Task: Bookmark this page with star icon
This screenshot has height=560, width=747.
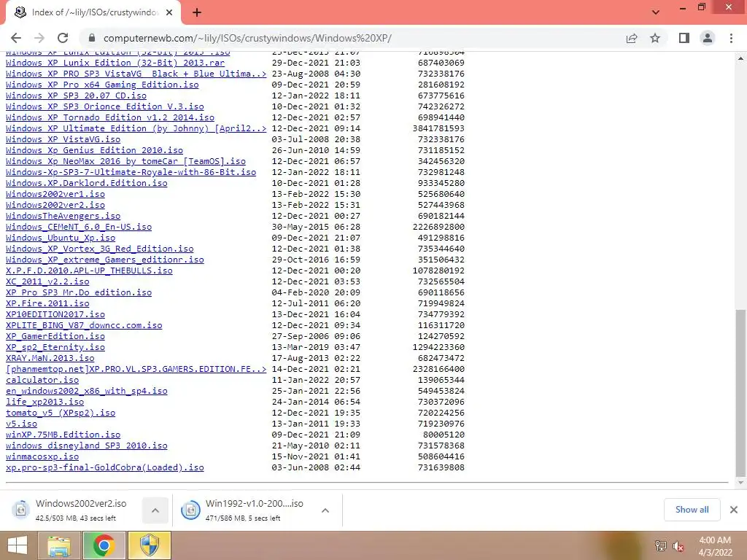Action: 655,38
